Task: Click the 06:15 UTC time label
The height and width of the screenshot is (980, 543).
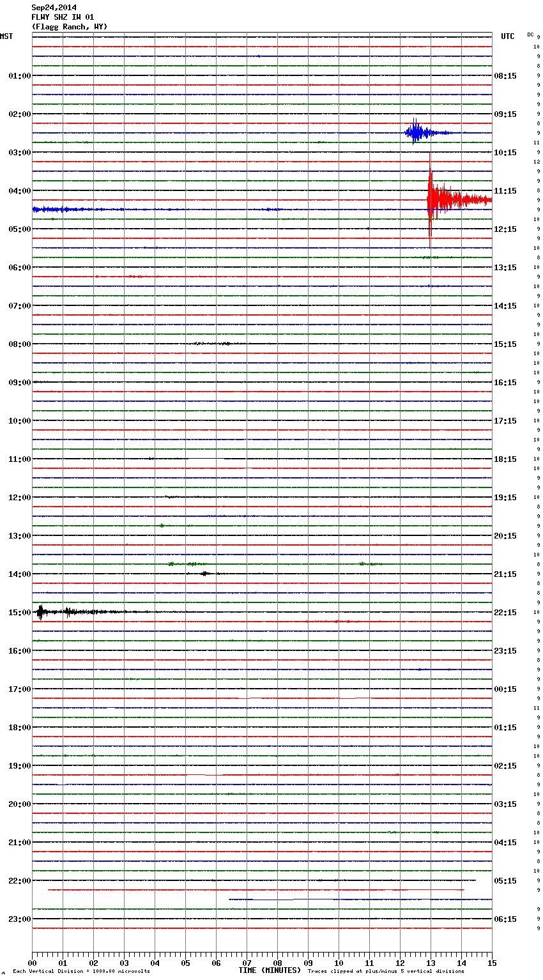Action: [x=505, y=919]
